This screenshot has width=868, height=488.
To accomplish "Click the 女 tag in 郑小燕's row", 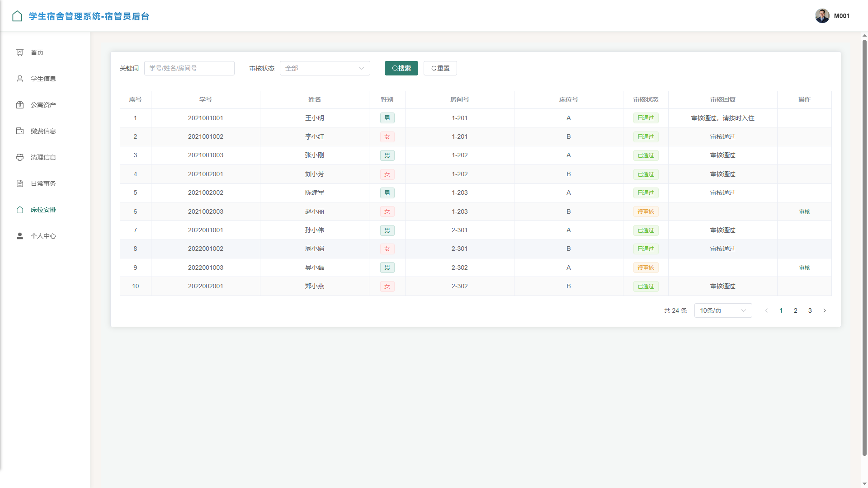I will click(x=387, y=286).
